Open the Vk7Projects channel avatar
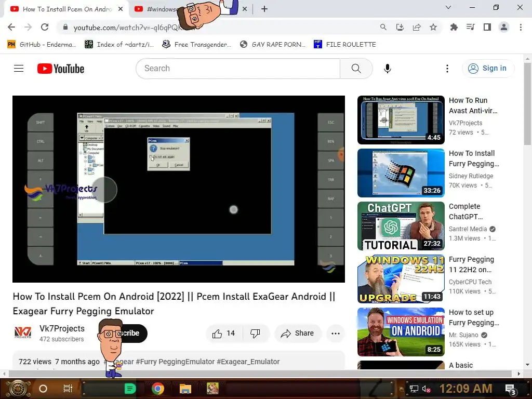The width and height of the screenshot is (532, 399). [x=23, y=332]
